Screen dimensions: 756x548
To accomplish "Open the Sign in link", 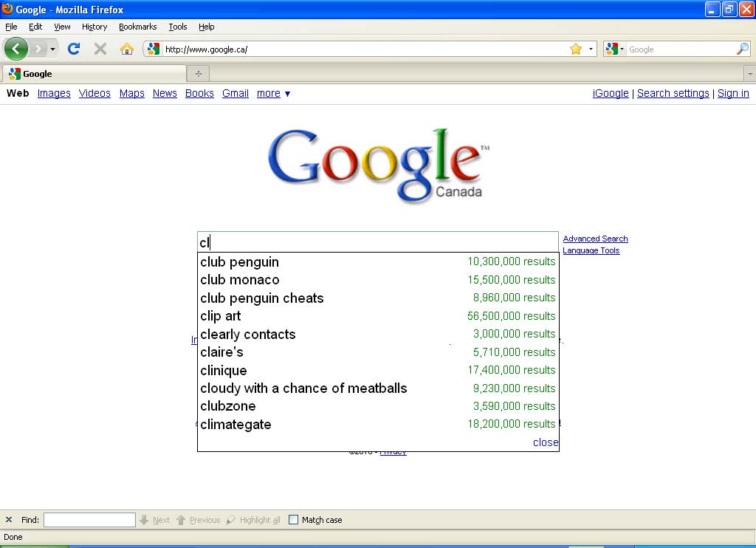I will pos(732,94).
